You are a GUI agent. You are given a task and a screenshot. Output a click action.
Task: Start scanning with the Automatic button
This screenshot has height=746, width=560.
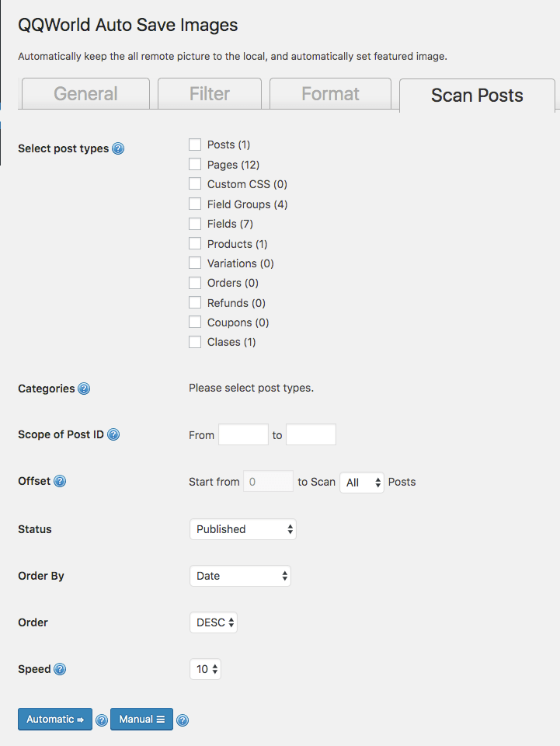tap(54, 720)
